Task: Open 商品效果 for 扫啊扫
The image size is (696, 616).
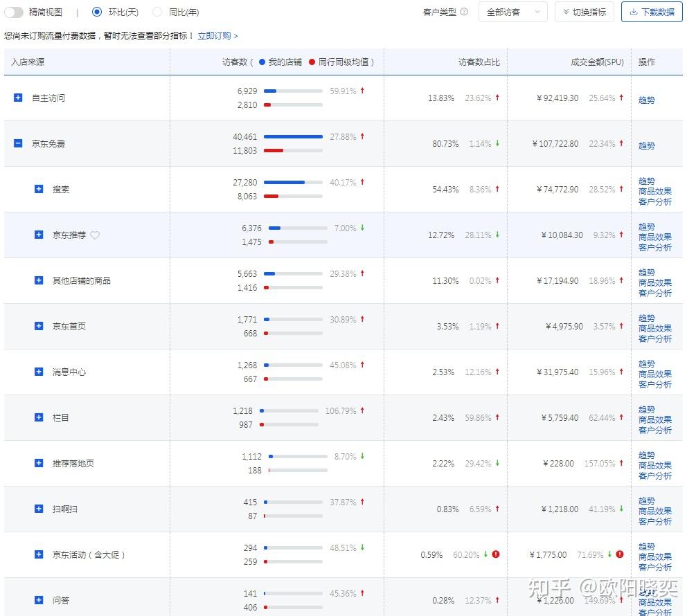Action: (x=654, y=511)
